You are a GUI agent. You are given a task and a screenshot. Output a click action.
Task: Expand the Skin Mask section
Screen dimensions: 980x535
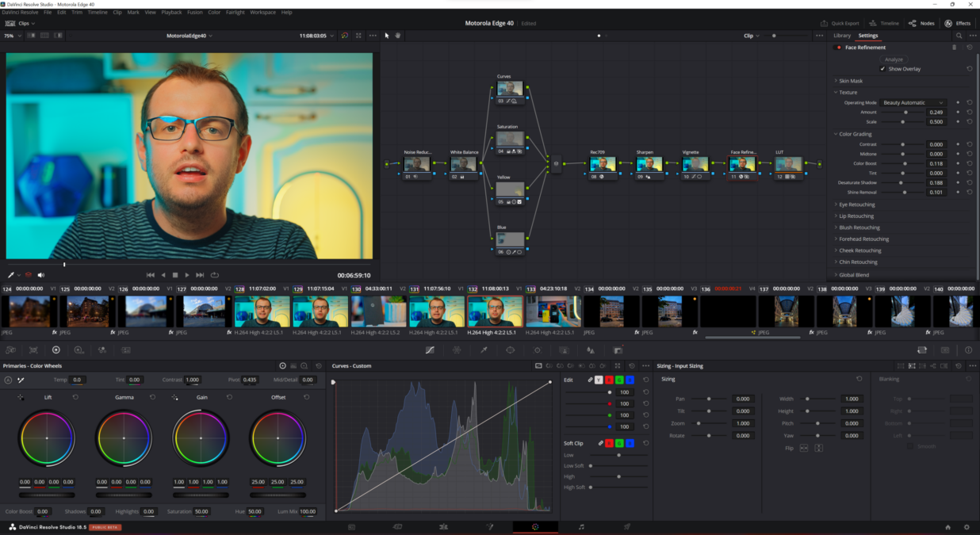coord(851,81)
